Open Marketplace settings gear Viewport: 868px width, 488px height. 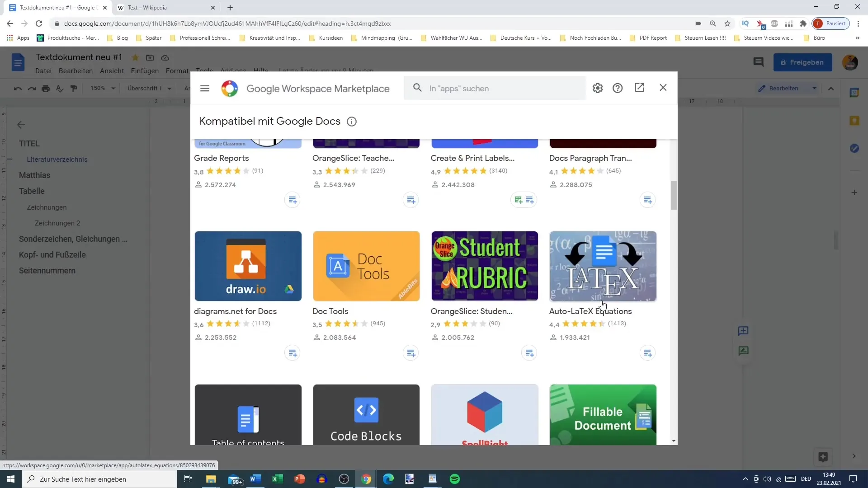598,88
